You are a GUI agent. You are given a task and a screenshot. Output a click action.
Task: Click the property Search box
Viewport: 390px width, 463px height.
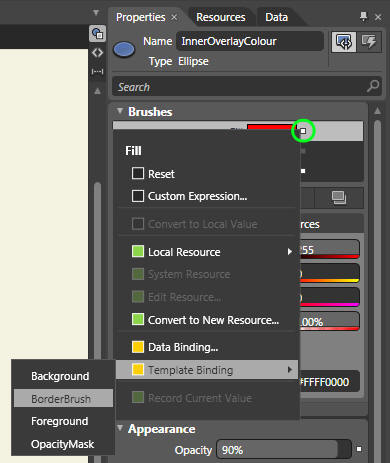(x=247, y=86)
